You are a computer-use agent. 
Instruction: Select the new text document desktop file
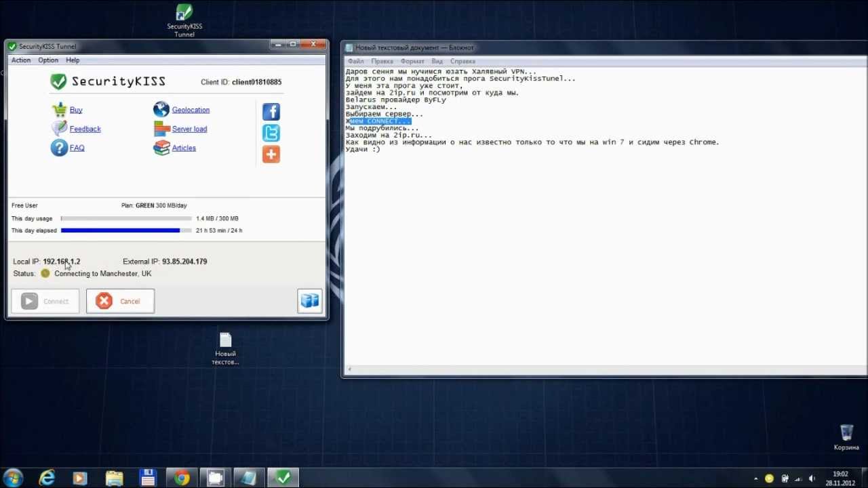[225, 349]
